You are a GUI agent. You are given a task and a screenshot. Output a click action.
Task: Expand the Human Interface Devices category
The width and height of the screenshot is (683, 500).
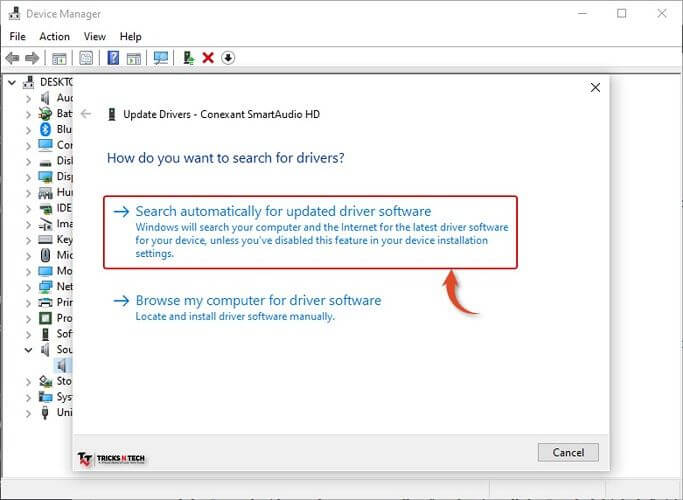coord(28,193)
